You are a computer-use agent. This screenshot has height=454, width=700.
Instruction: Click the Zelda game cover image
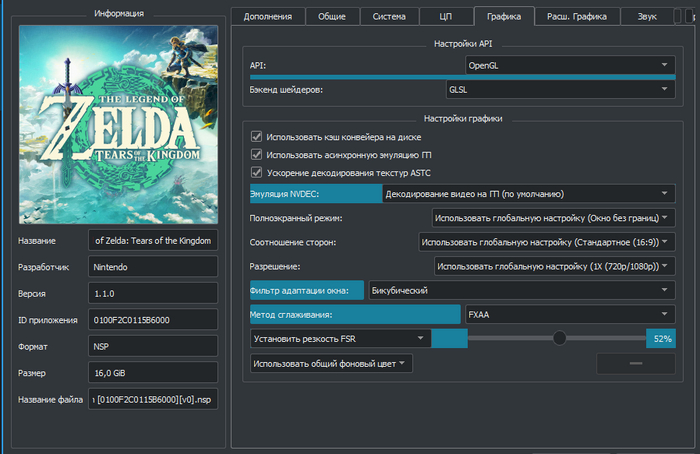tap(118, 124)
